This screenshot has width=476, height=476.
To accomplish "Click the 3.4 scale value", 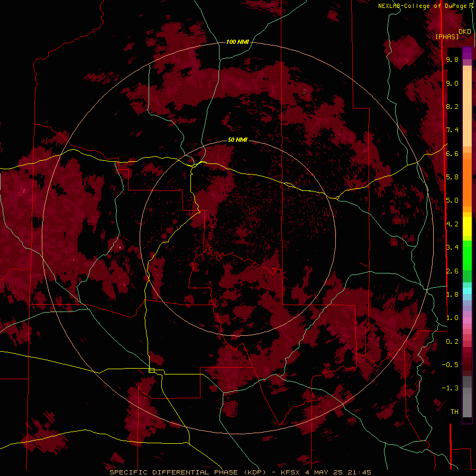I will [452, 248].
